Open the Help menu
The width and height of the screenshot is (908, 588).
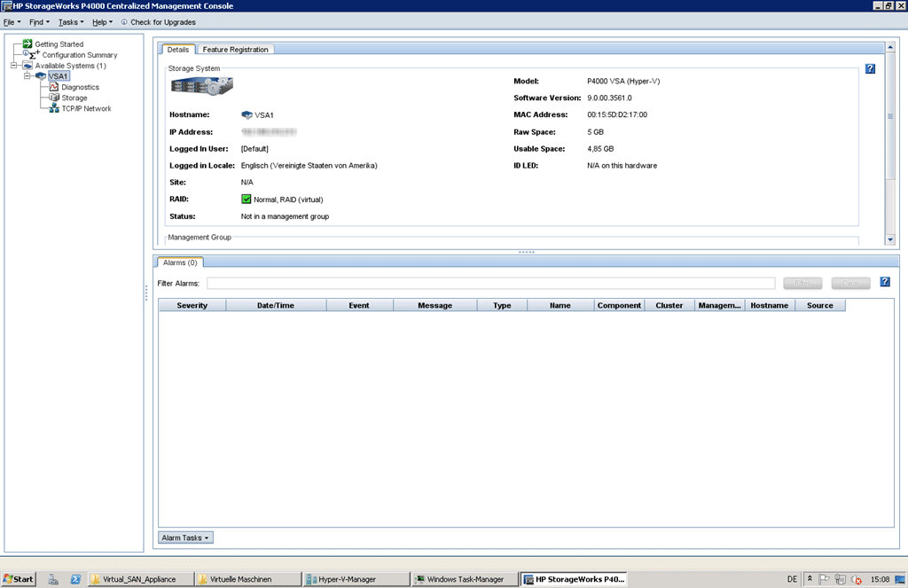[x=103, y=22]
